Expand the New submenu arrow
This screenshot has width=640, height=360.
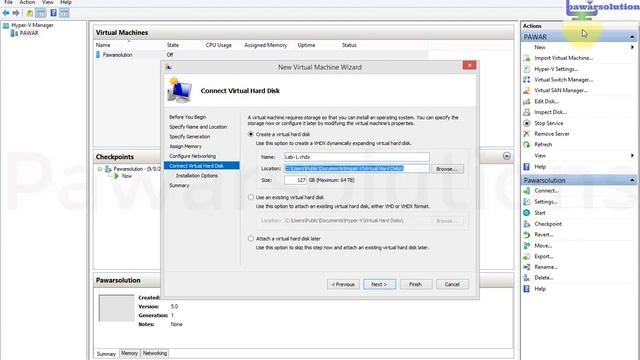pyautogui.click(x=632, y=47)
